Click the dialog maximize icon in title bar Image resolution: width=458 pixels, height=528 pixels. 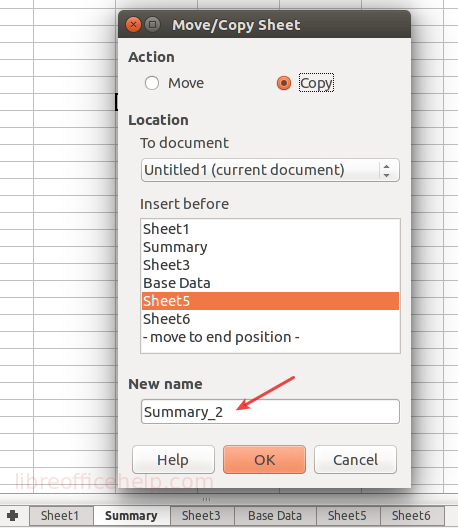(x=153, y=25)
